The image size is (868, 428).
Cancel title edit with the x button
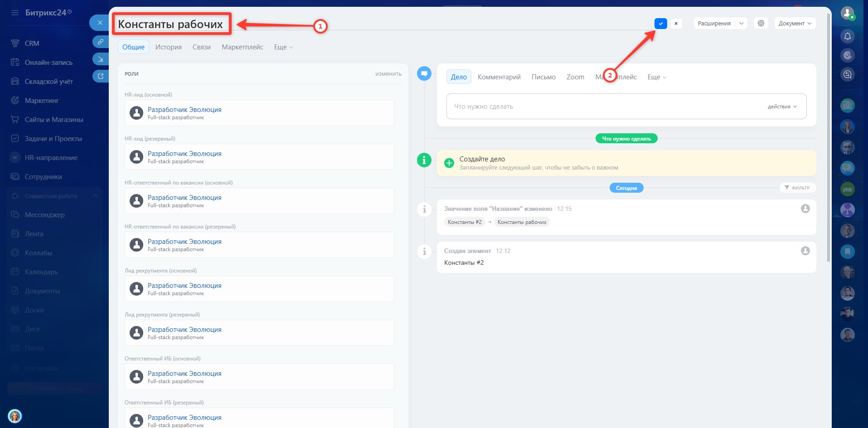pyautogui.click(x=676, y=24)
